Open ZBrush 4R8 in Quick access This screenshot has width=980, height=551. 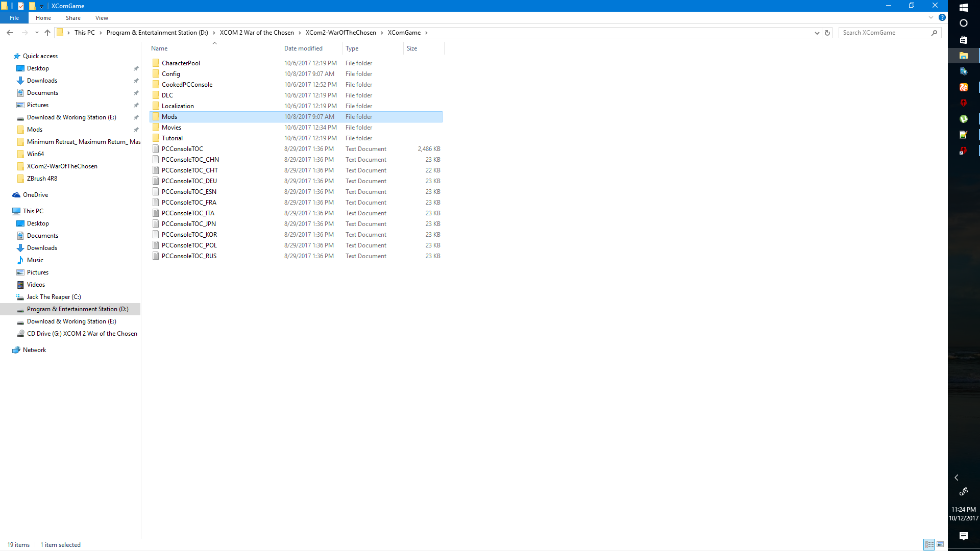(x=42, y=179)
